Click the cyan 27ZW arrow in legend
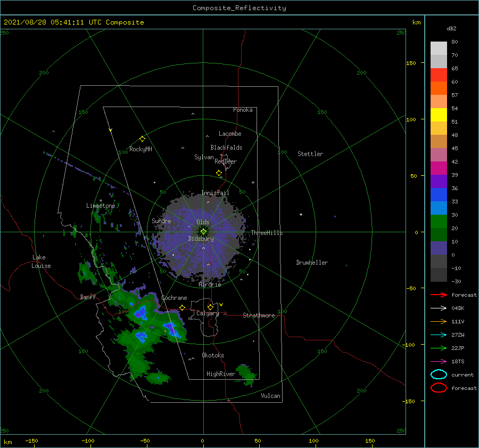Image resolution: width=479 pixels, height=448 pixels. pos(439,335)
